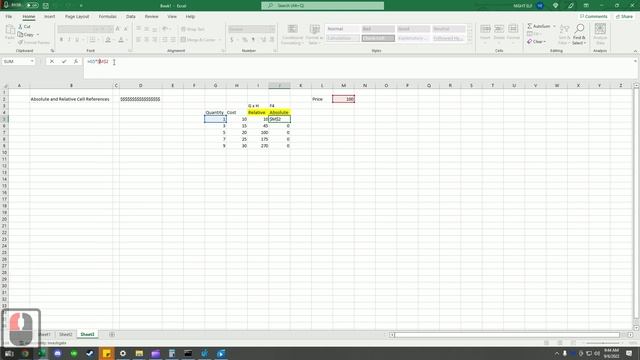Screen dimensions: 640x360
Task: Open the number format combo box
Action: click(251, 29)
